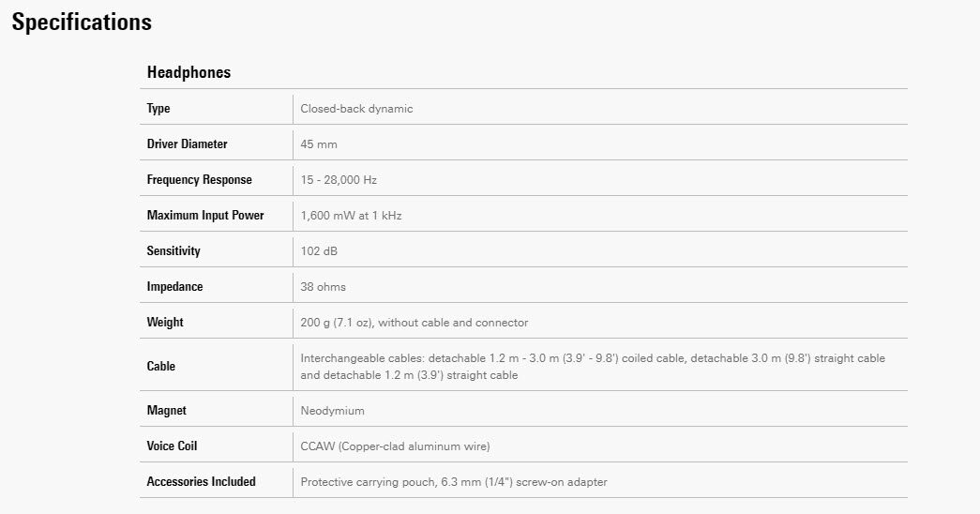Click the Maximum Input Power label

click(x=205, y=216)
